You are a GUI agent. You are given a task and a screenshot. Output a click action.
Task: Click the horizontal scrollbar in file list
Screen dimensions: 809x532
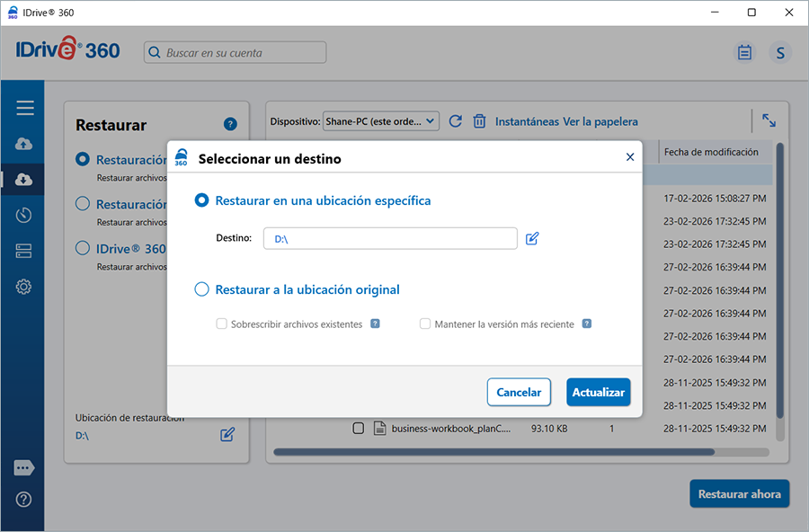point(494,452)
